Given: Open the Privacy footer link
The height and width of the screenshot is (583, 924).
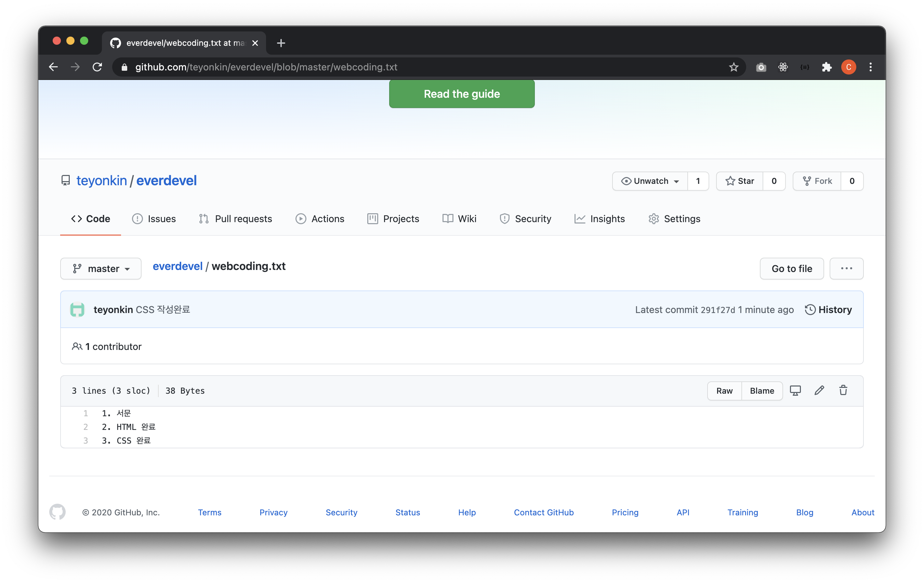Looking at the screenshot, I should [273, 512].
